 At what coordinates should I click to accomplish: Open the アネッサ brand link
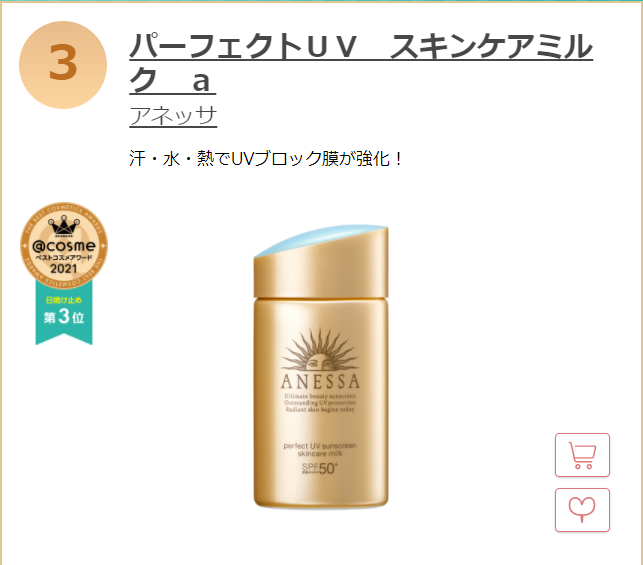pos(173,116)
